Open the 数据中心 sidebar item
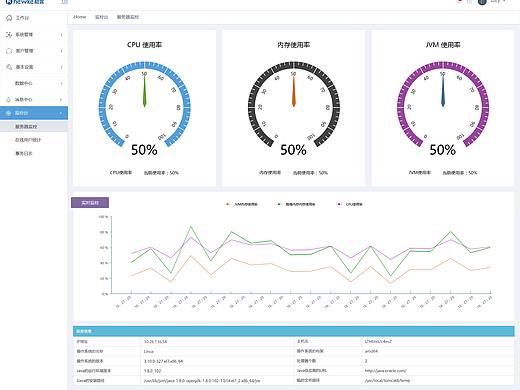The image size is (520, 390). pos(24,83)
